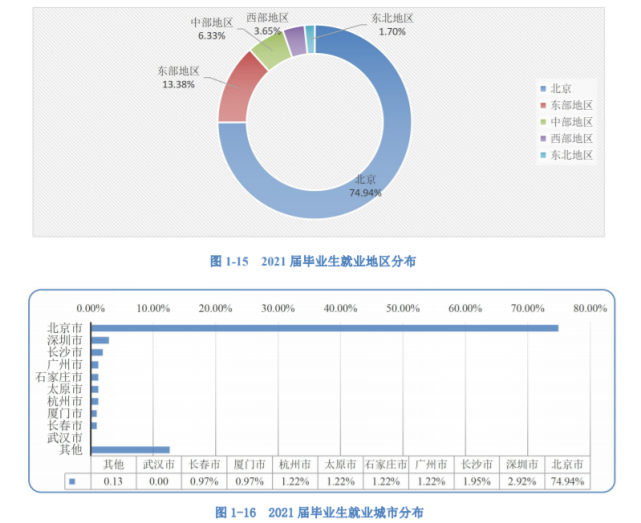Image resolution: width=641 pixels, height=523 pixels.
Task: Click the figure caption 图 1-16
Action: [319, 512]
